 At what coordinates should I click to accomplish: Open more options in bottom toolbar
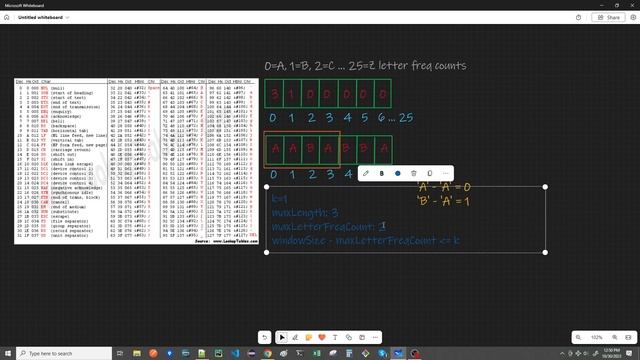tap(375, 338)
